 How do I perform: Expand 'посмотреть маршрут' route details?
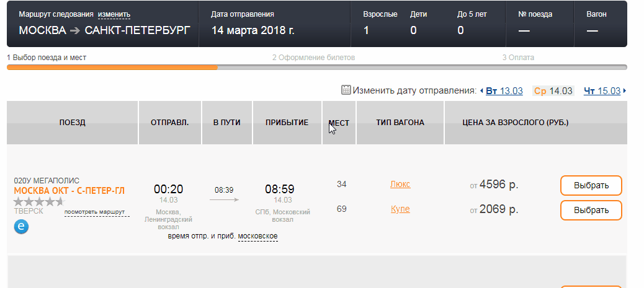pyautogui.click(x=94, y=212)
